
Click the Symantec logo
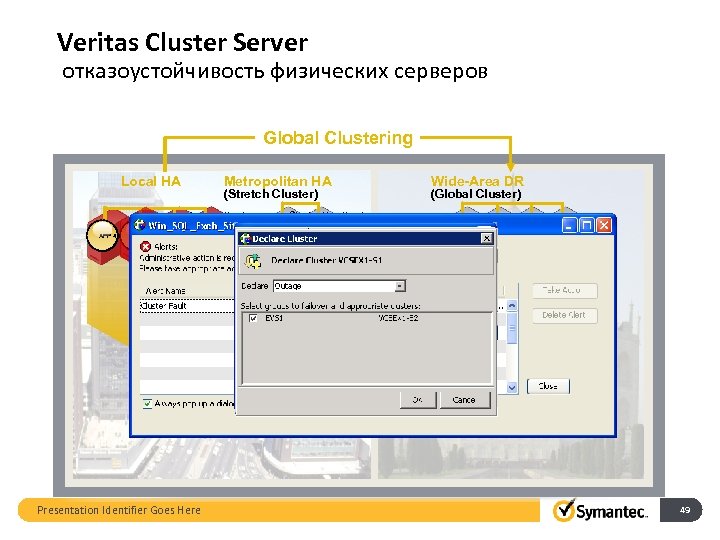tap(601, 511)
